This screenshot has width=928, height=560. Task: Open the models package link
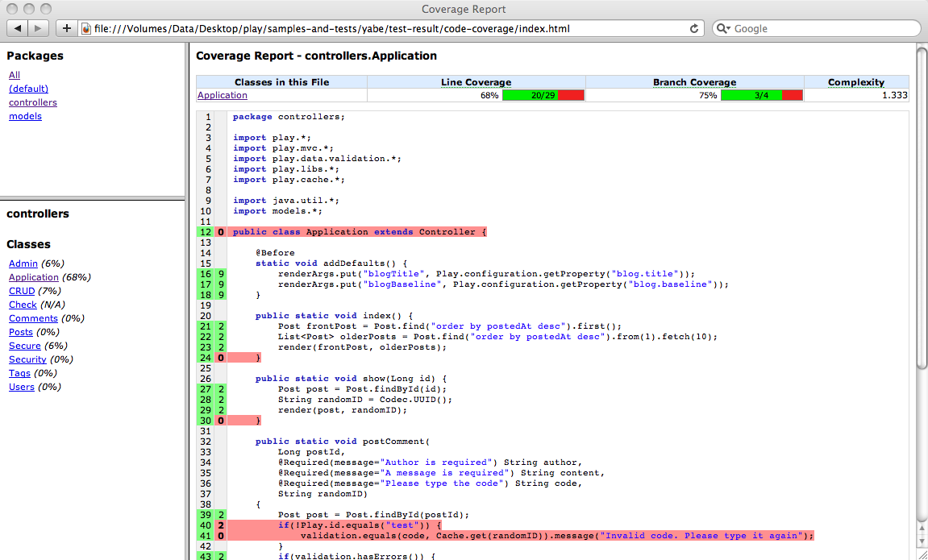tap(25, 116)
